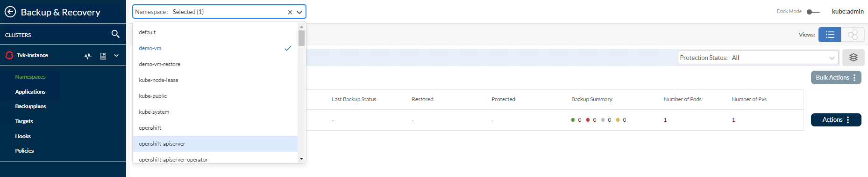Open the clusters search icon

115,34
